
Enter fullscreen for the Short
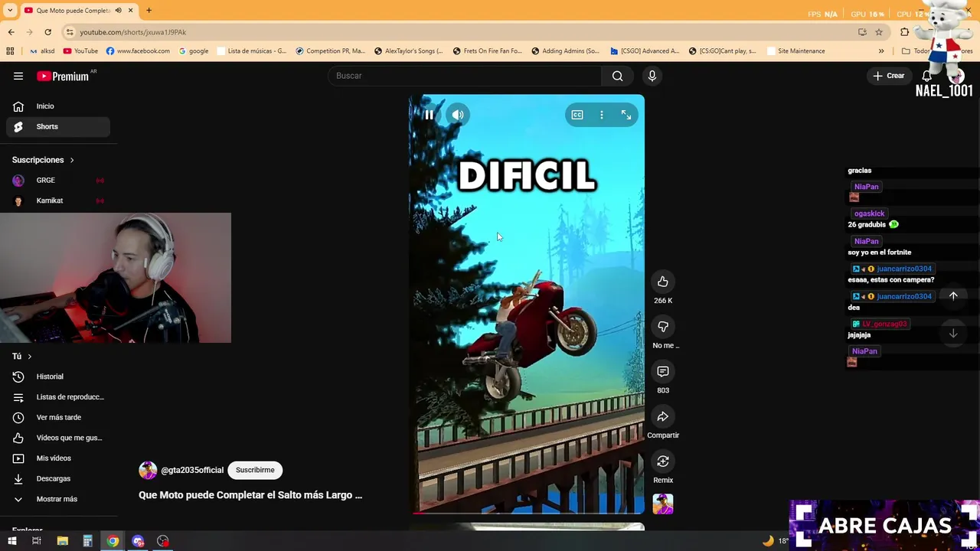[x=626, y=115]
